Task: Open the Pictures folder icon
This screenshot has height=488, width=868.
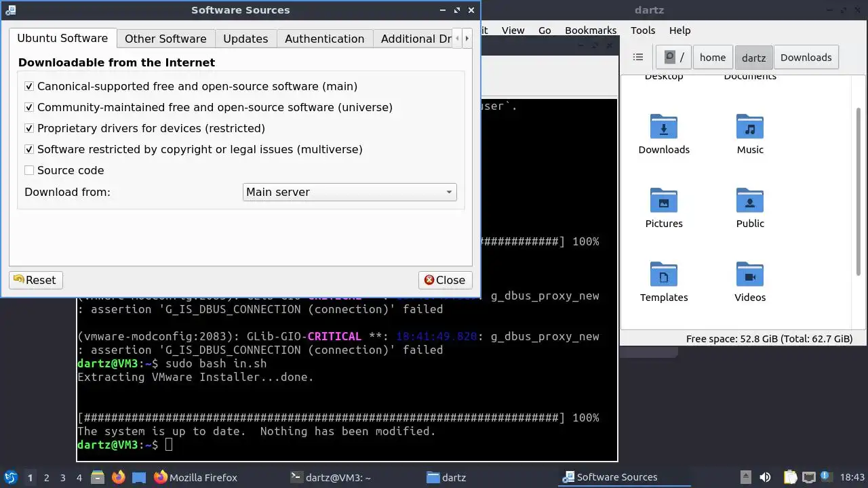Action: pyautogui.click(x=663, y=201)
